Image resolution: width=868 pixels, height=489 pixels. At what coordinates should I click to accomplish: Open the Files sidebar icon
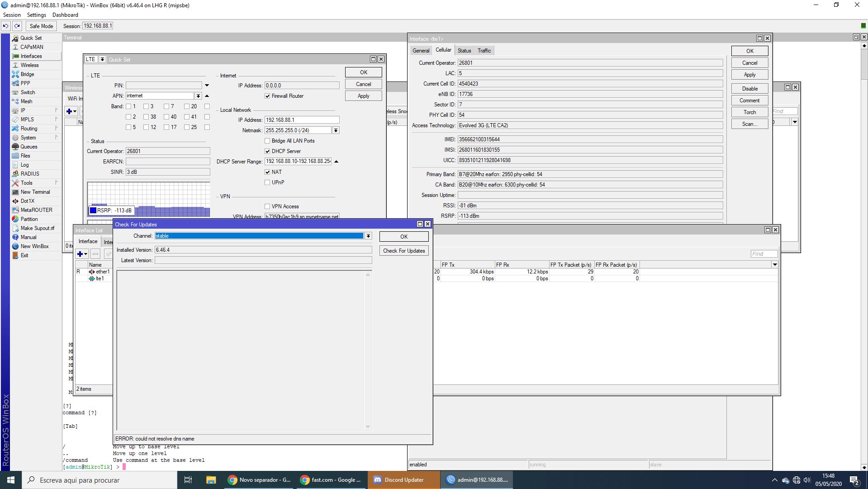click(x=15, y=156)
